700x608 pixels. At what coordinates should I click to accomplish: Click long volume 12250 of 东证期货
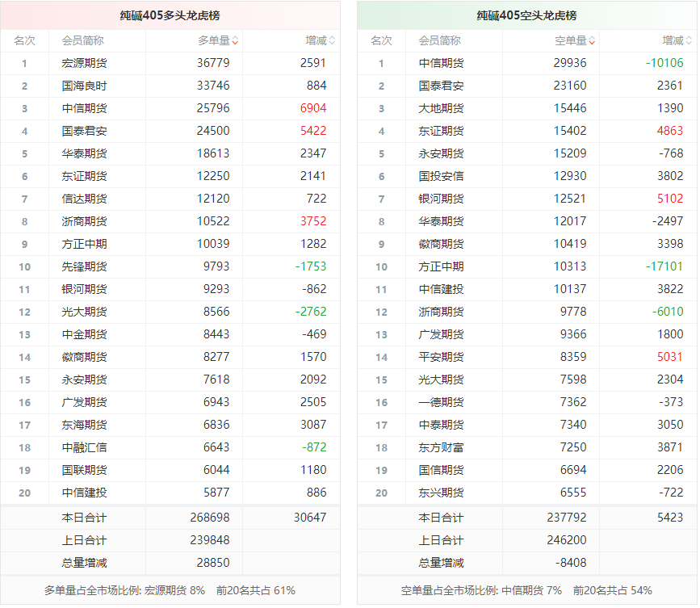[x=213, y=176]
